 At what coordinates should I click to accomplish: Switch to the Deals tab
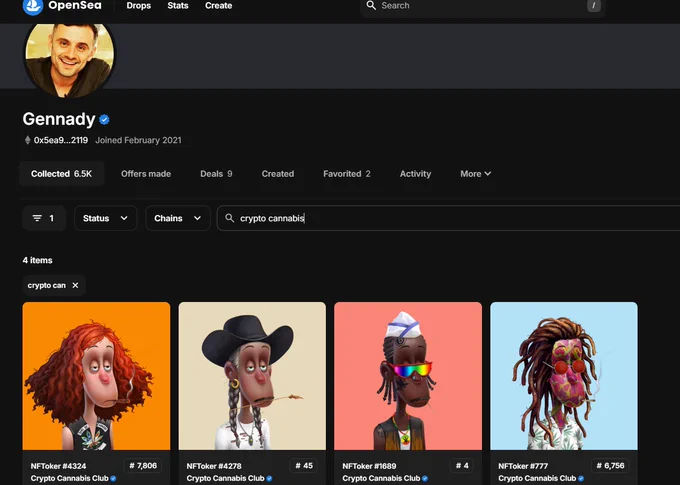click(x=216, y=174)
